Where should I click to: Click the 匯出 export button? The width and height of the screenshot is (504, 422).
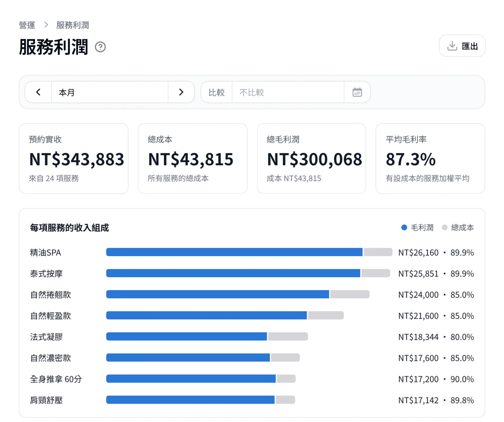click(x=462, y=46)
